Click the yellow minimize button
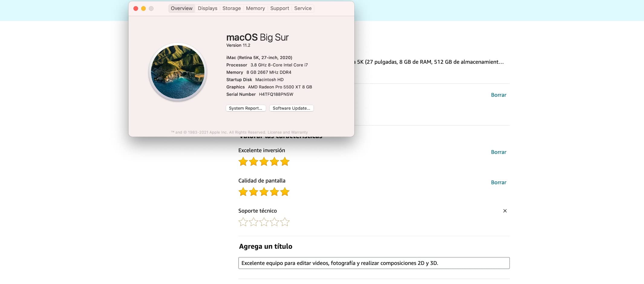644x284 pixels. [x=143, y=8]
